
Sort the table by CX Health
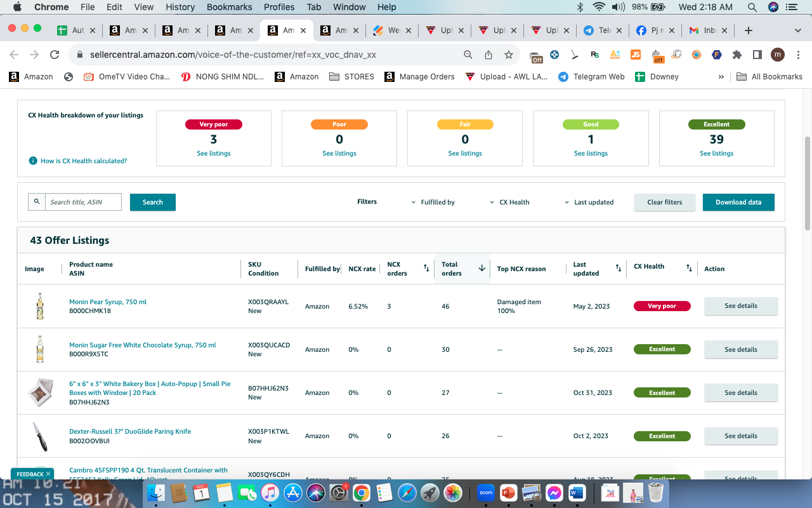coord(689,269)
